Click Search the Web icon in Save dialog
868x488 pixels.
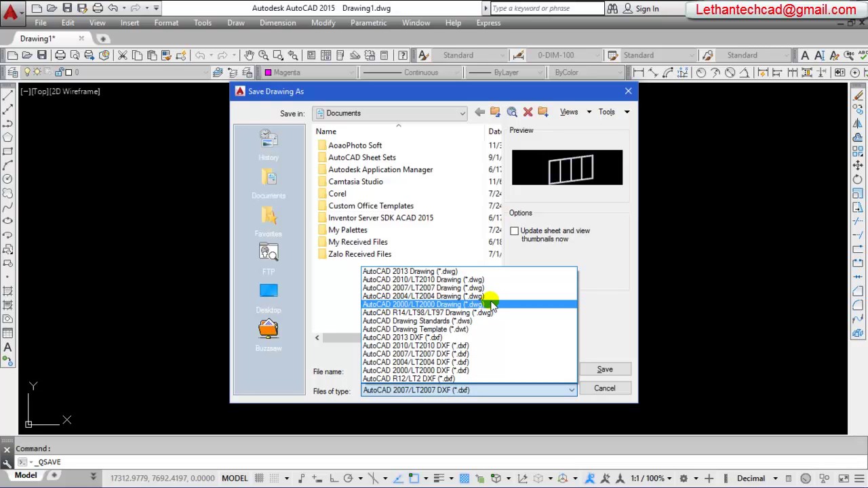pyautogui.click(x=512, y=112)
